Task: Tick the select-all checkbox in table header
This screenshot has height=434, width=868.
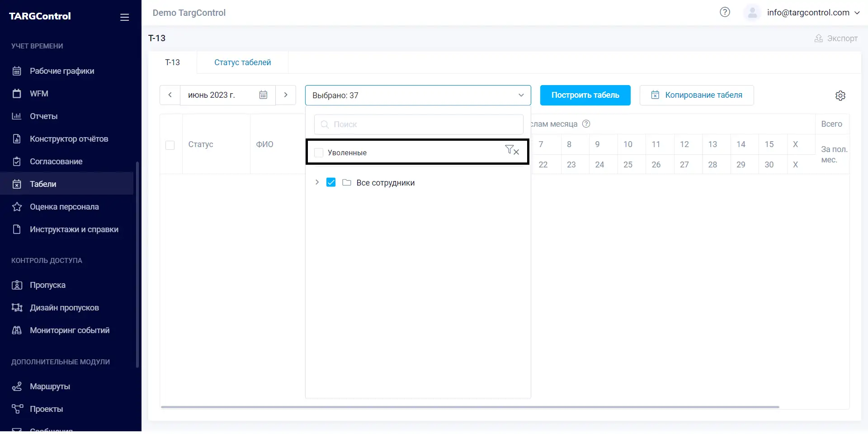Action: pos(170,145)
